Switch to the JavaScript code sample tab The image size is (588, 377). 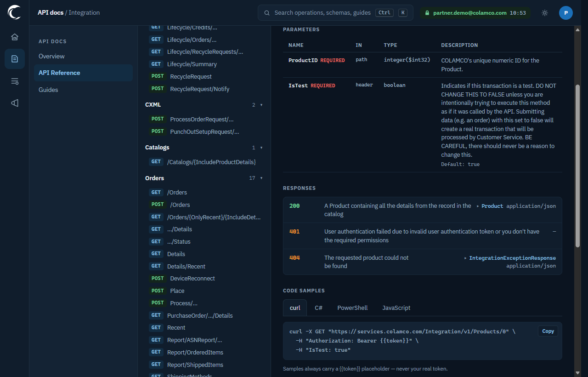click(x=396, y=308)
